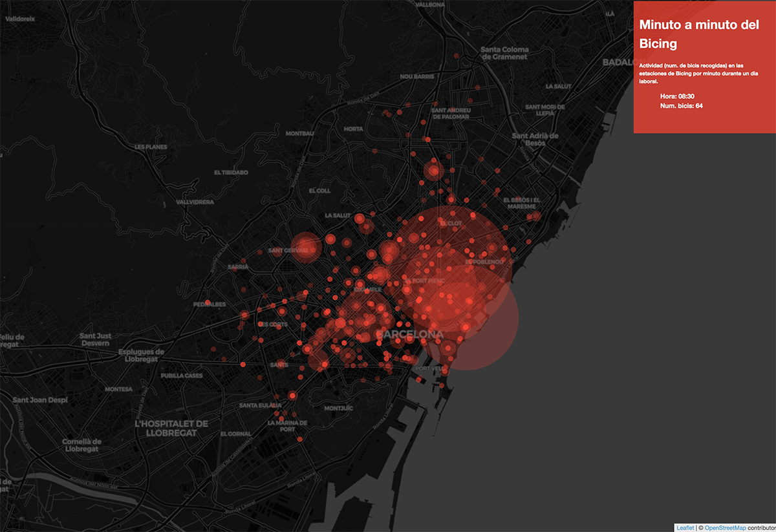This screenshot has width=776, height=532.
Task: Click the 'Hora: 08:30' time readout
Action: (676, 96)
